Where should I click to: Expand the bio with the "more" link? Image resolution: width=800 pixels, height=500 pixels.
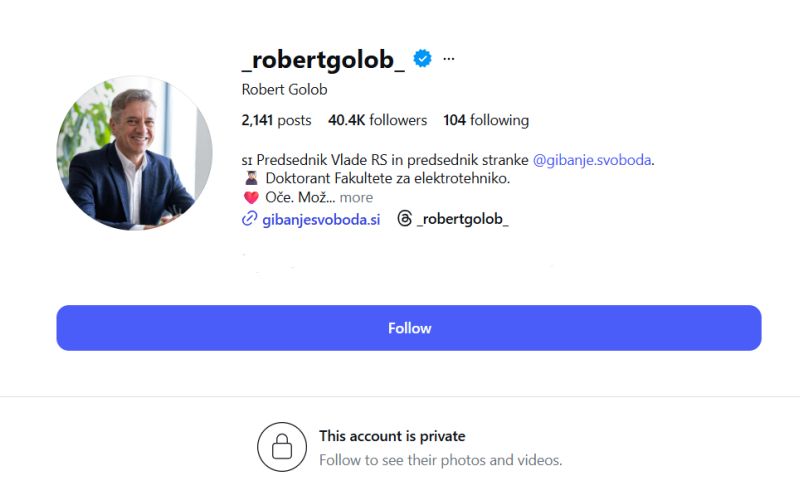pos(356,198)
